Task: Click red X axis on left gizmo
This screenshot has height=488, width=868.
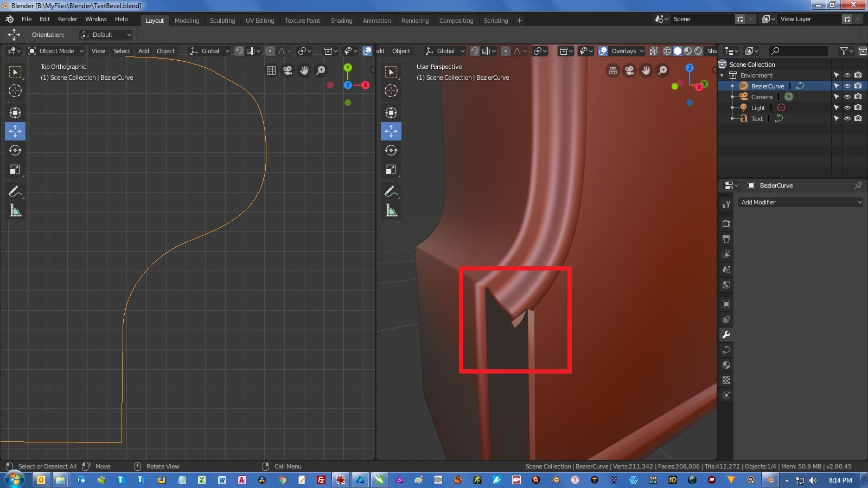Action: pos(366,85)
